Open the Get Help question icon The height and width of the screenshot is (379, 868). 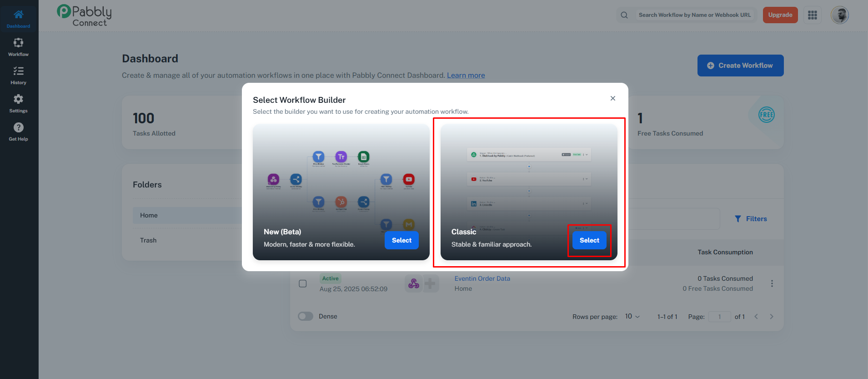click(18, 127)
